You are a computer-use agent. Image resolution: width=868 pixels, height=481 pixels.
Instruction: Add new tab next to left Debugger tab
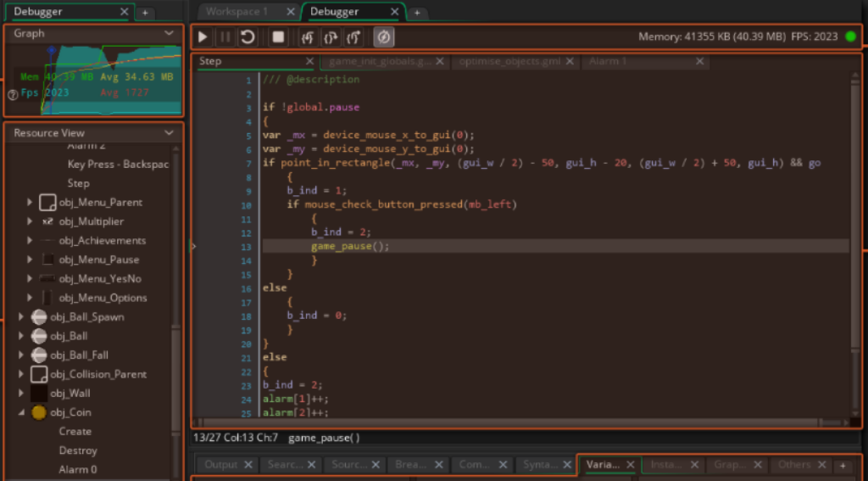145,12
